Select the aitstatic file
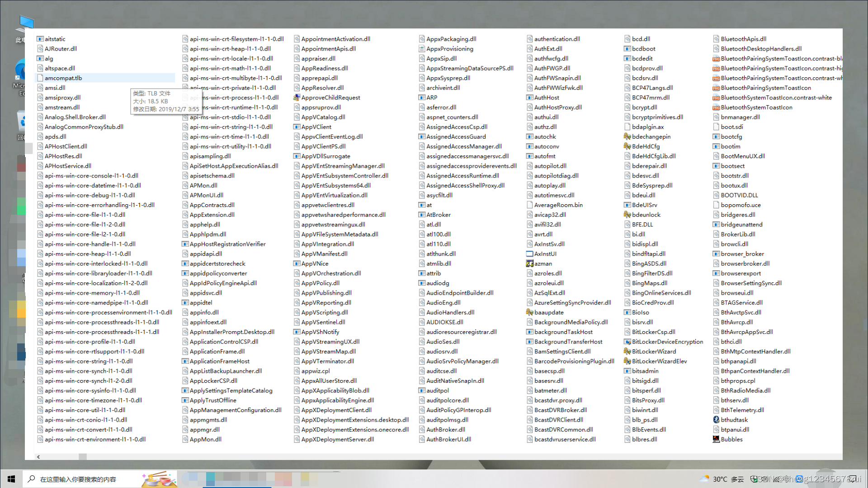This screenshot has height=488, width=868. coord(55,39)
